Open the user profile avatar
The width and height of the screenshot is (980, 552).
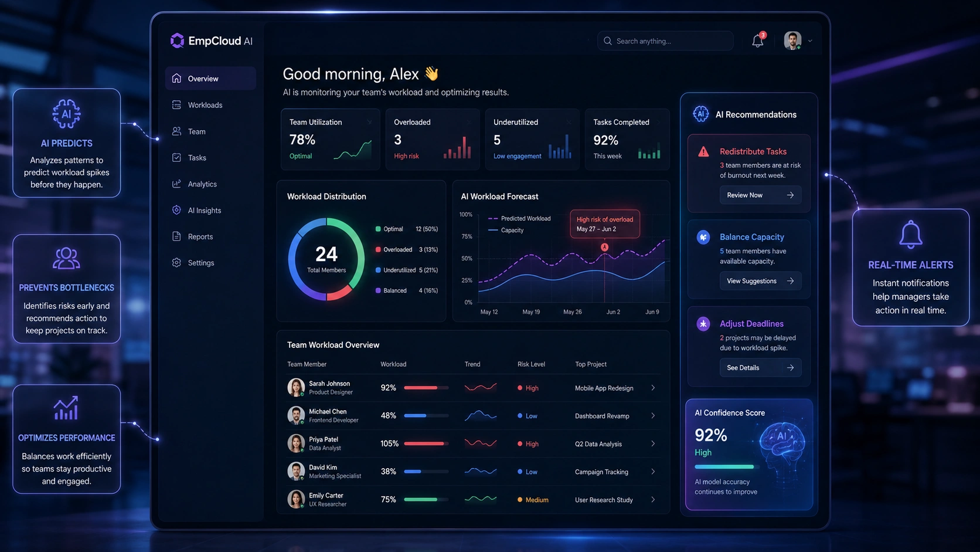[792, 40]
